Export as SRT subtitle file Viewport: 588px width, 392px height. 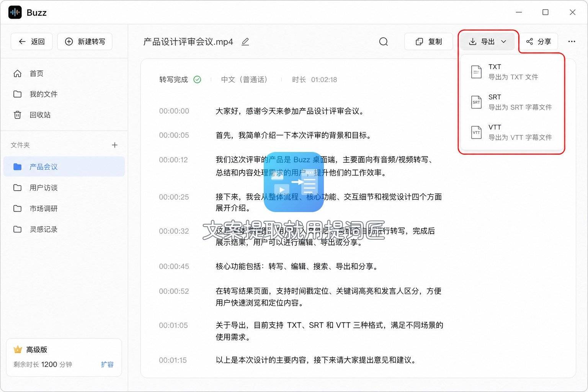[x=512, y=102]
